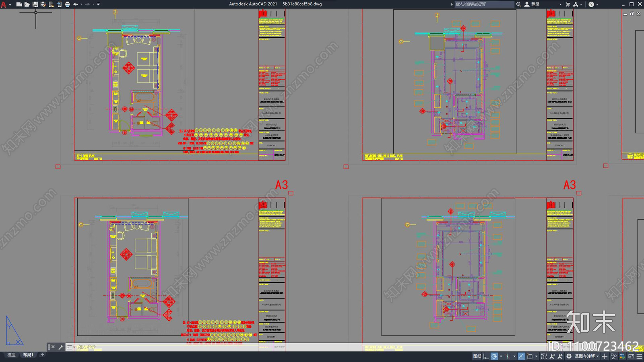Viewport: 644px width, 362px height.
Task: Click the Undo arrow icon
Action: (75, 4)
